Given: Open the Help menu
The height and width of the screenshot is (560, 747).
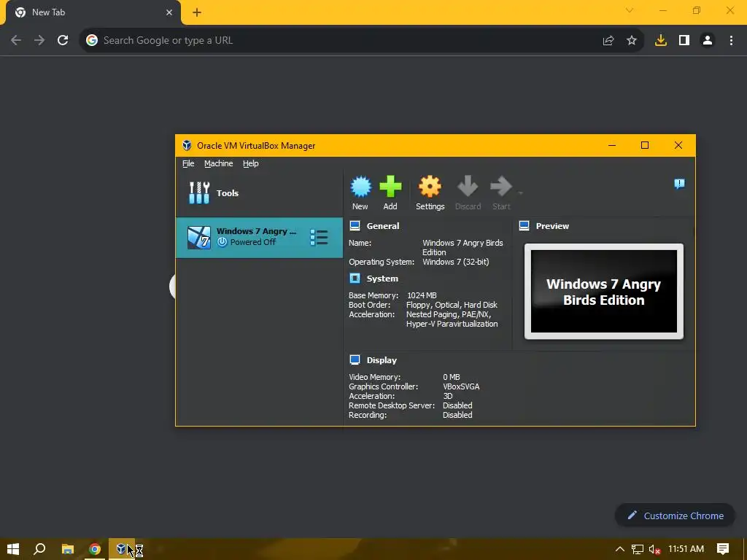Looking at the screenshot, I should (251, 163).
